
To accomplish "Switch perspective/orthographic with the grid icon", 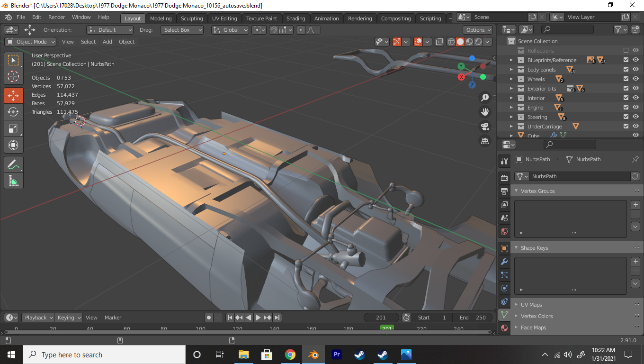I will (485, 141).
